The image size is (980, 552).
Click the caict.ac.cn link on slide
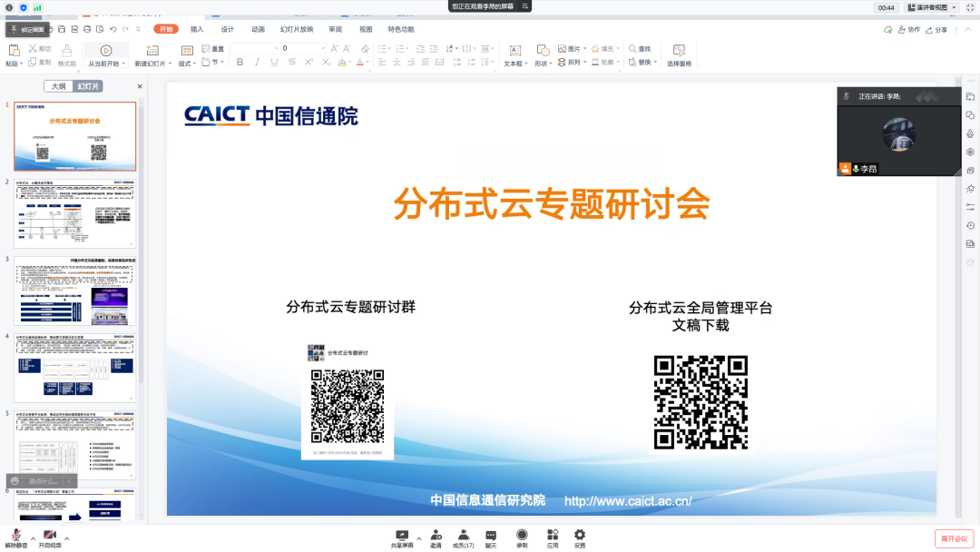pyautogui.click(x=628, y=501)
